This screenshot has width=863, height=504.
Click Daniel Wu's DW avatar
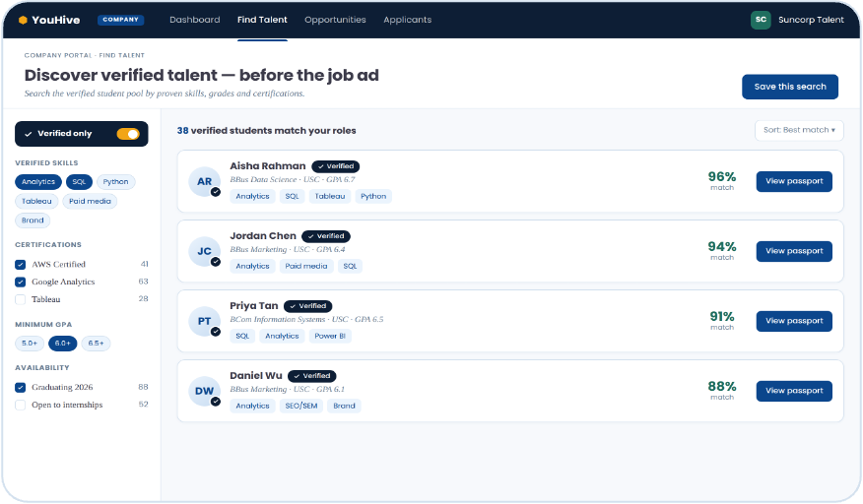pyautogui.click(x=204, y=391)
